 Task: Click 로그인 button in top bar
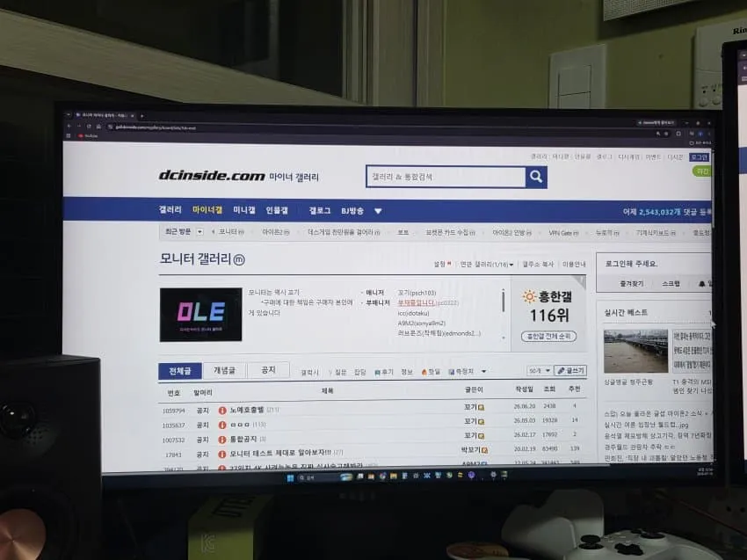pyautogui.click(x=699, y=156)
